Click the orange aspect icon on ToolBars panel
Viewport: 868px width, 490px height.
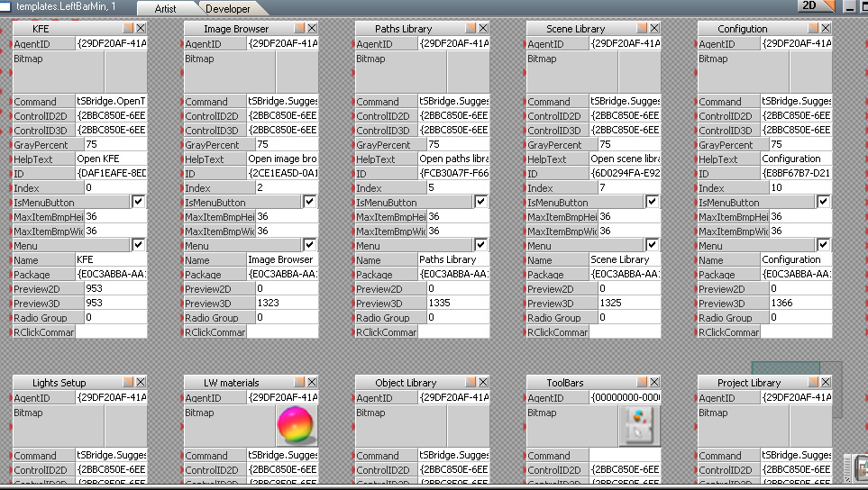642,382
